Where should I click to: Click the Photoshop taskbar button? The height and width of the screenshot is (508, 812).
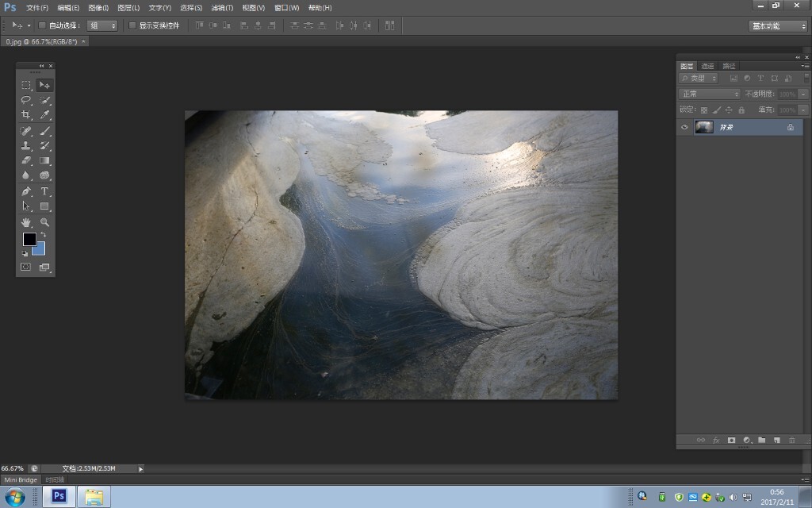click(59, 497)
